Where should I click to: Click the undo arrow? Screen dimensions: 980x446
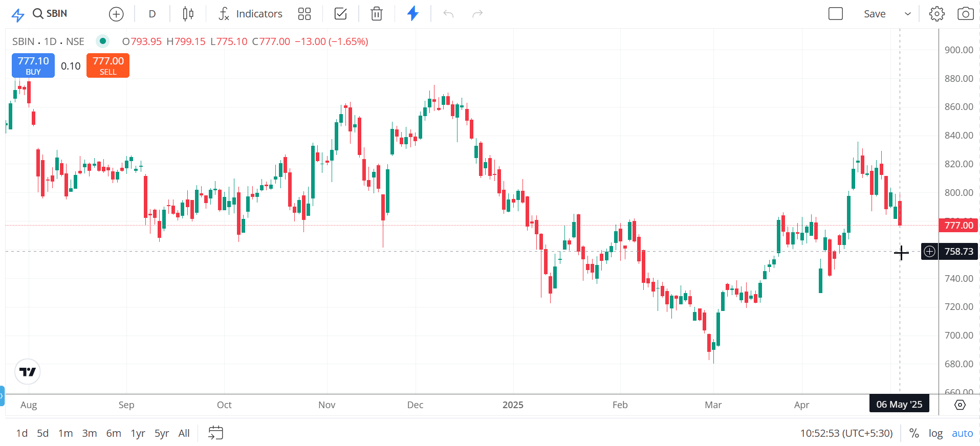448,14
